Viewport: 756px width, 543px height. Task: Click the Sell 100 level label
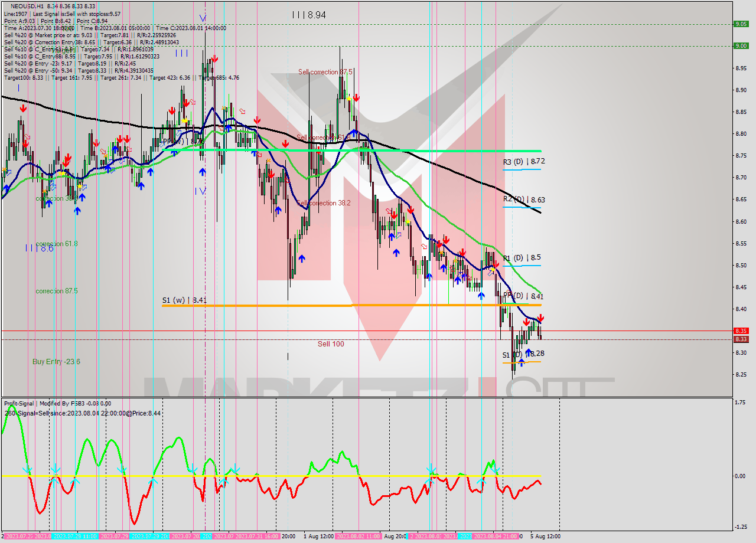331,344
